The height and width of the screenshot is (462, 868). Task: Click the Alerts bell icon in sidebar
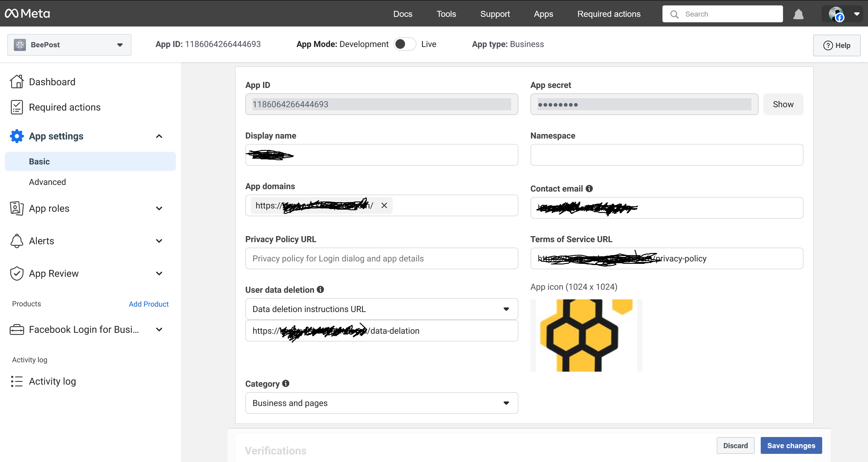click(17, 241)
